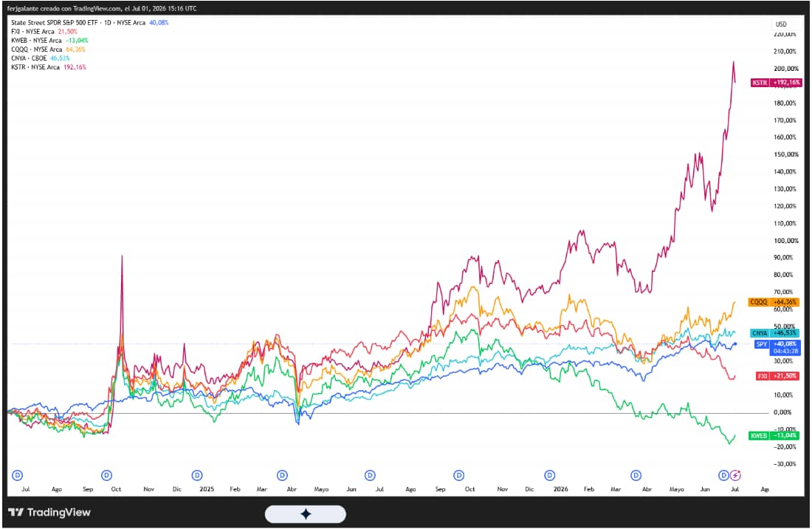Click the 192,16% value in the legend
This screenshot has width=812, height=529.
(75, 66)
